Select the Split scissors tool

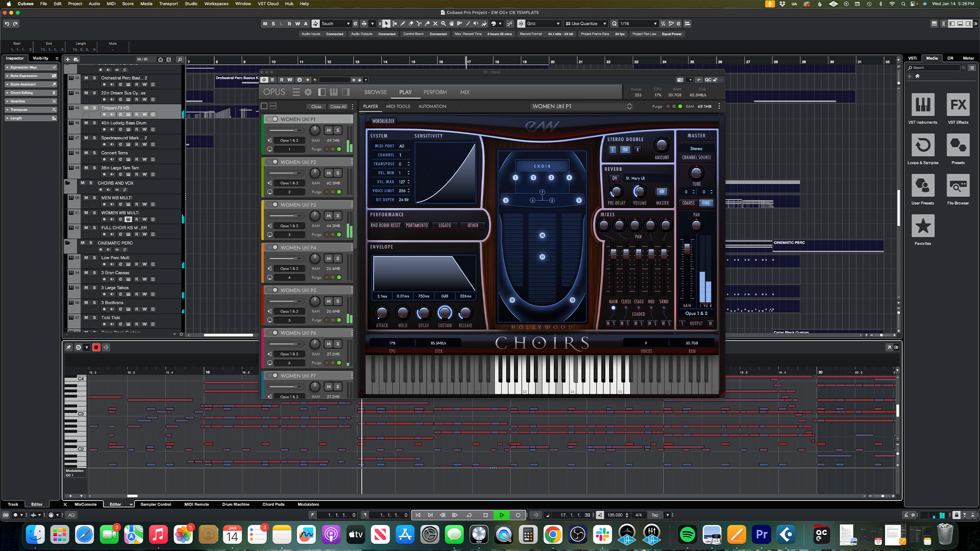419,24
